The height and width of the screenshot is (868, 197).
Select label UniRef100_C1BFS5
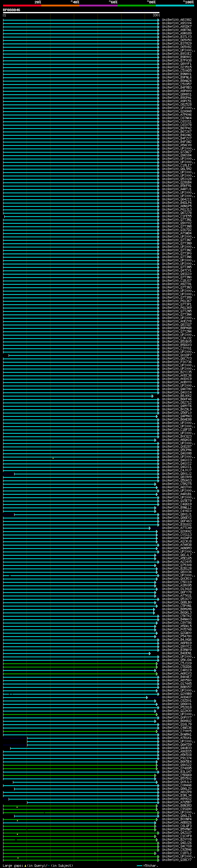[x=177, y=430]
